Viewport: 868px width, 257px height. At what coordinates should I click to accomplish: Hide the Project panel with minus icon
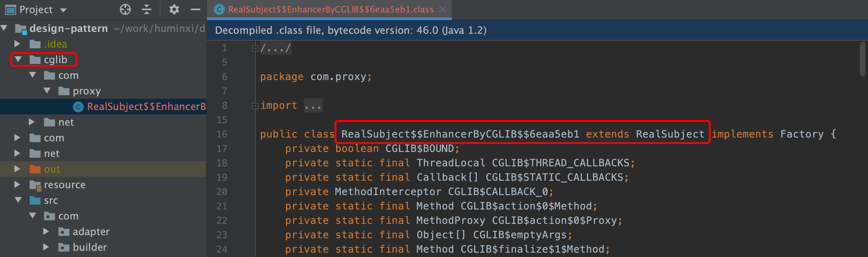point(196,9)
